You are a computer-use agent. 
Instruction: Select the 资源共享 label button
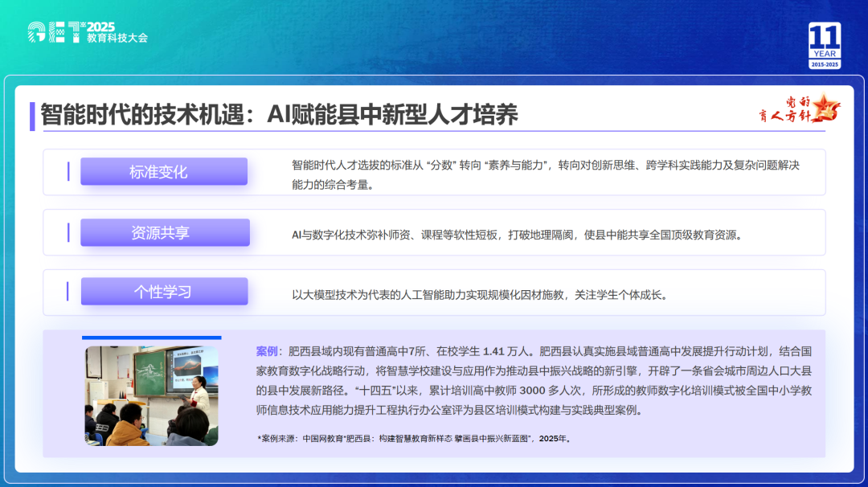click(165, 233)
